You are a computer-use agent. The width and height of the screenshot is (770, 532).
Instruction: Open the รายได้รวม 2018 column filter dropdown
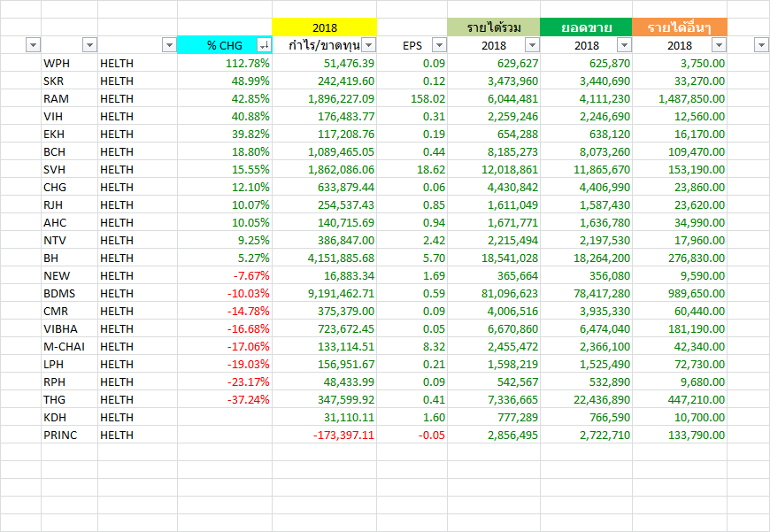pyautogui.click(x=532, y=45)
